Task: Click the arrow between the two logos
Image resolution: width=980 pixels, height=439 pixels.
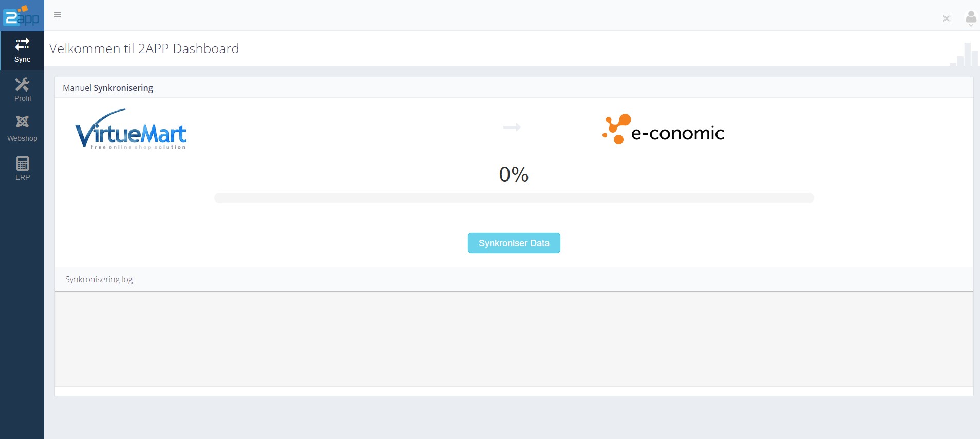Action: pyautogui.click(x=512, y=127)
